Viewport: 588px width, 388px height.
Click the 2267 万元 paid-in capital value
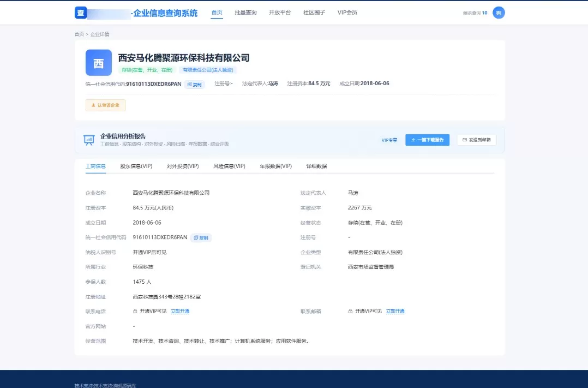pyautogui.click(x=359, y=208)
